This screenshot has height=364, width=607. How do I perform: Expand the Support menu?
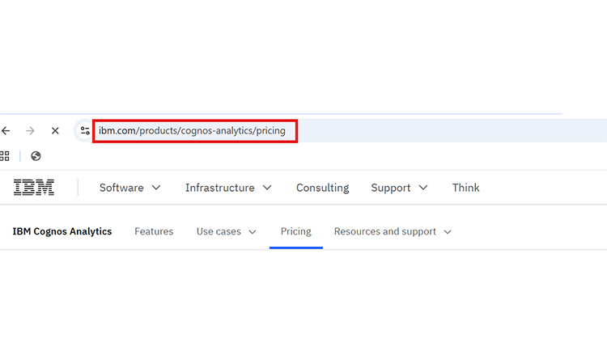click(x=399, y=188)
